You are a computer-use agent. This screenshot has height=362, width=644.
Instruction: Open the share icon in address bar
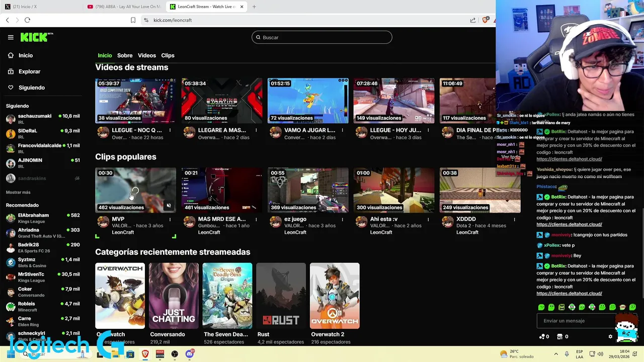click(x=473, y=20)
